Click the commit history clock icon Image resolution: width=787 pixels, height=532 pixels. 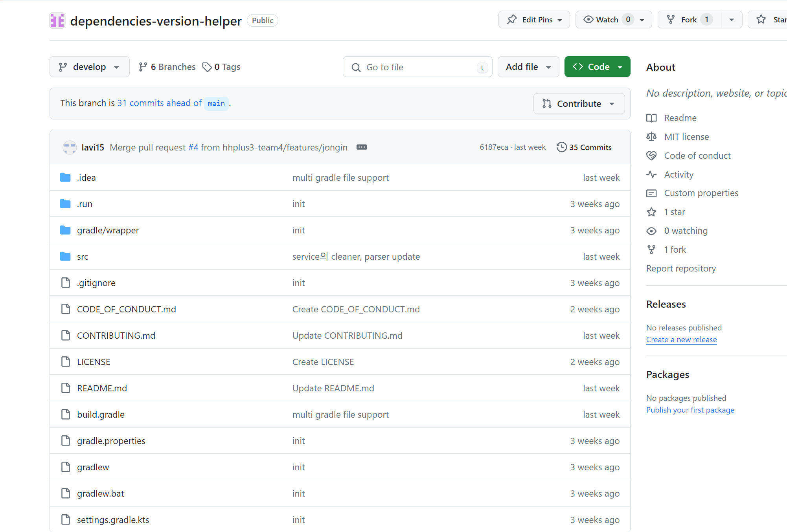pos(561,147)
